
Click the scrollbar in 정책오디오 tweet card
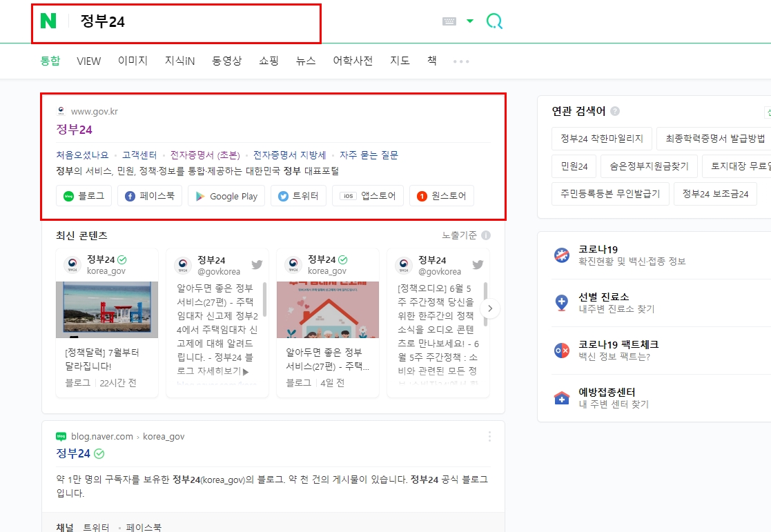click(x=486, y=304)
